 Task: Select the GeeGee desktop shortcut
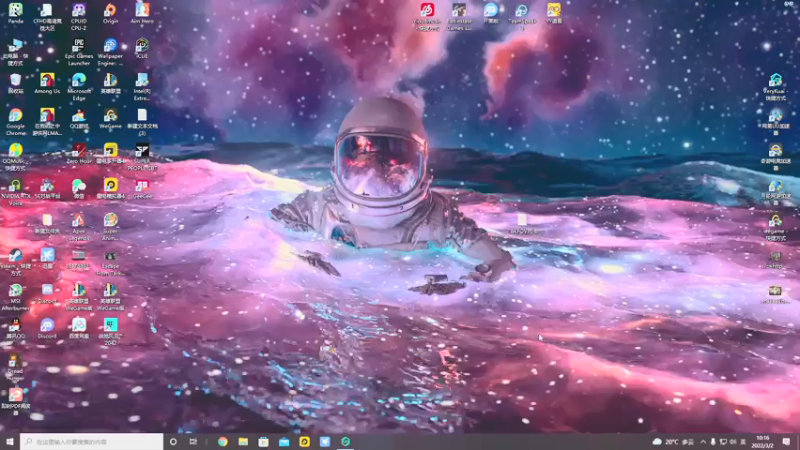142,188
